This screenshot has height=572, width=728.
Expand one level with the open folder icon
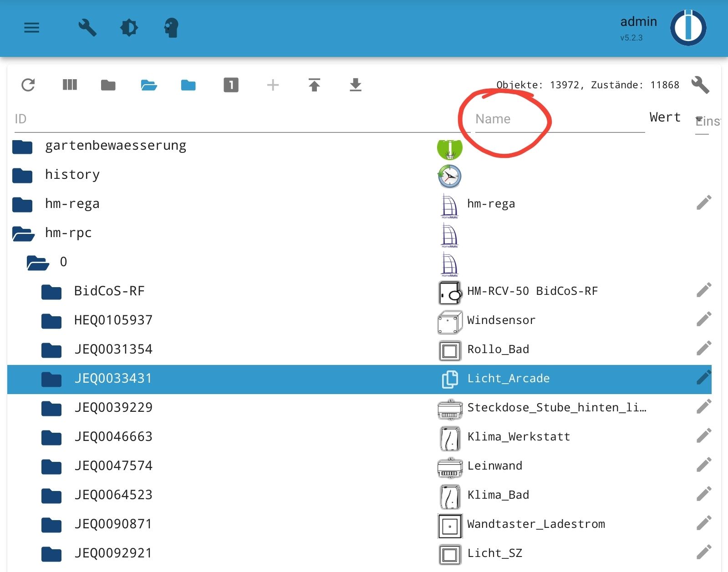(x=149, y=85)
